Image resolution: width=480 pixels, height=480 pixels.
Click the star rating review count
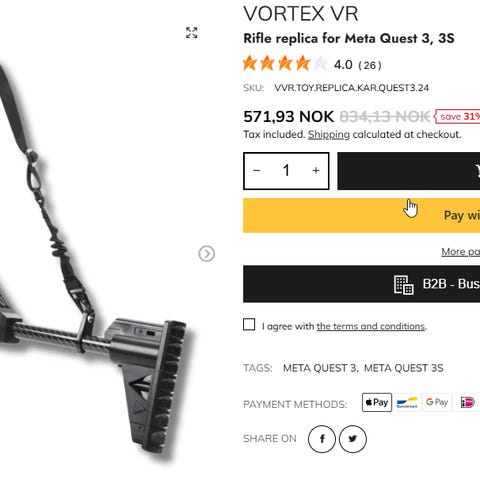coord(370,65)
